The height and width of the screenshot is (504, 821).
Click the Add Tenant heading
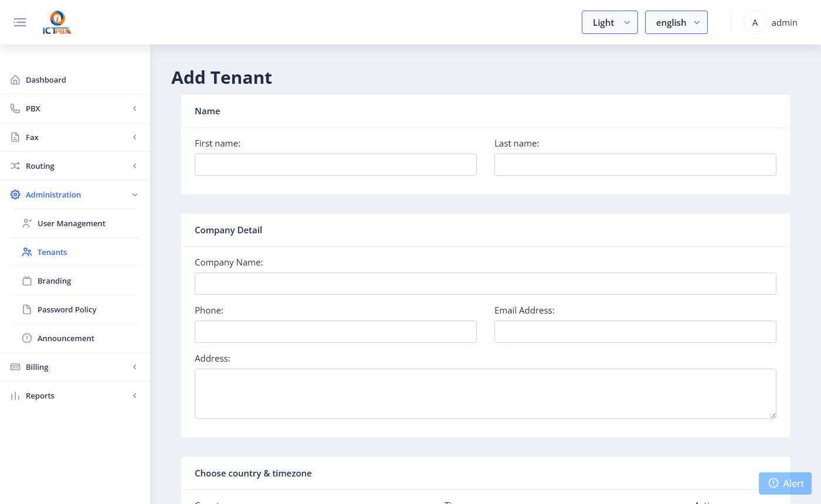coord(222,77)
